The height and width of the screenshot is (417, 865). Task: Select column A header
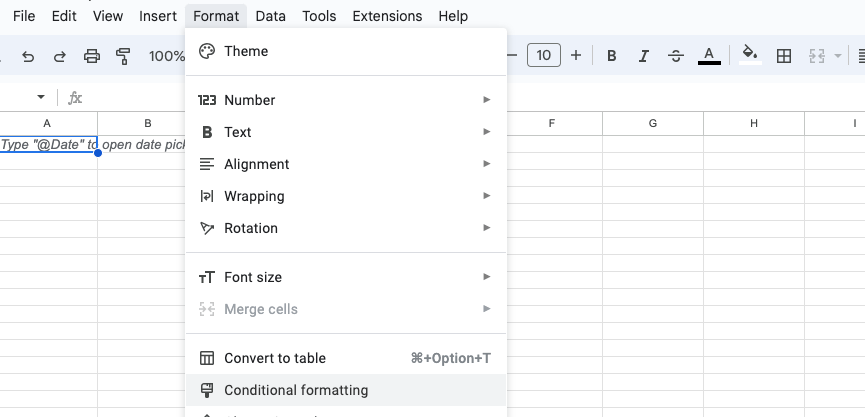click(x=47, y=123)
